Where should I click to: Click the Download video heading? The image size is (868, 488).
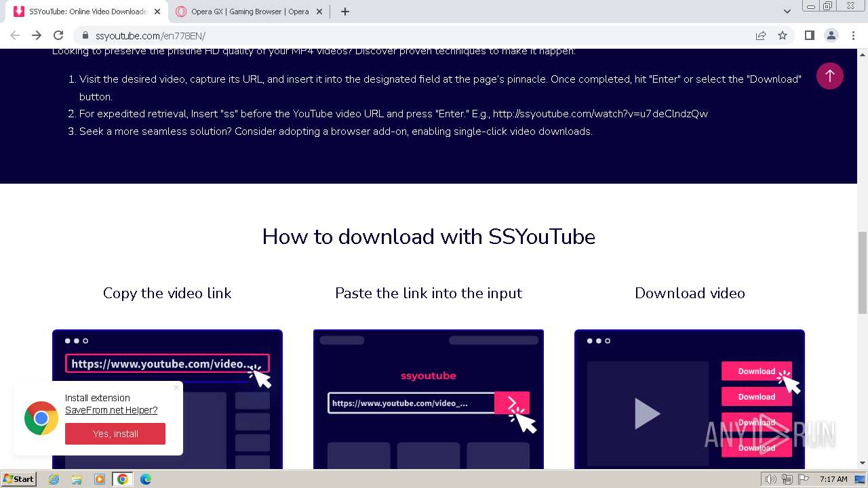[690, 293]
